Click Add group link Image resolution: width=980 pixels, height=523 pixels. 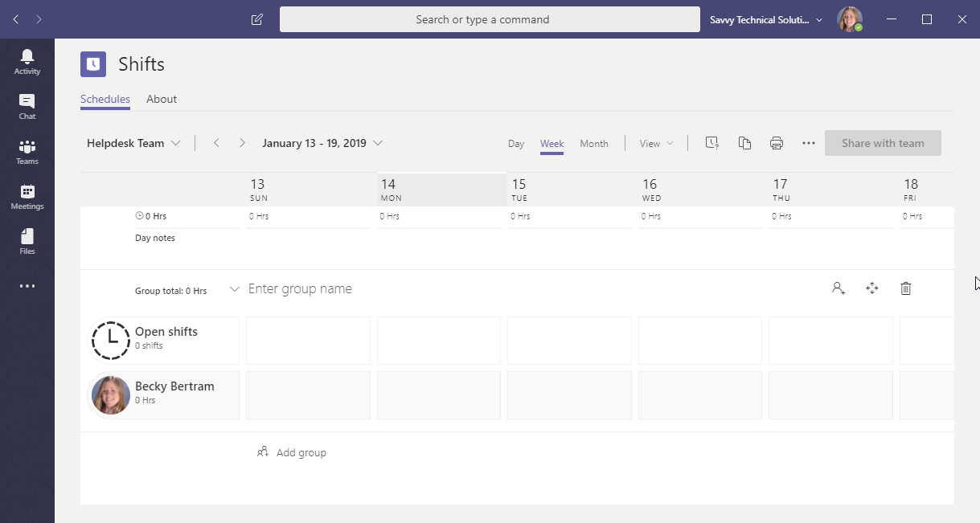tap(292, 452)
